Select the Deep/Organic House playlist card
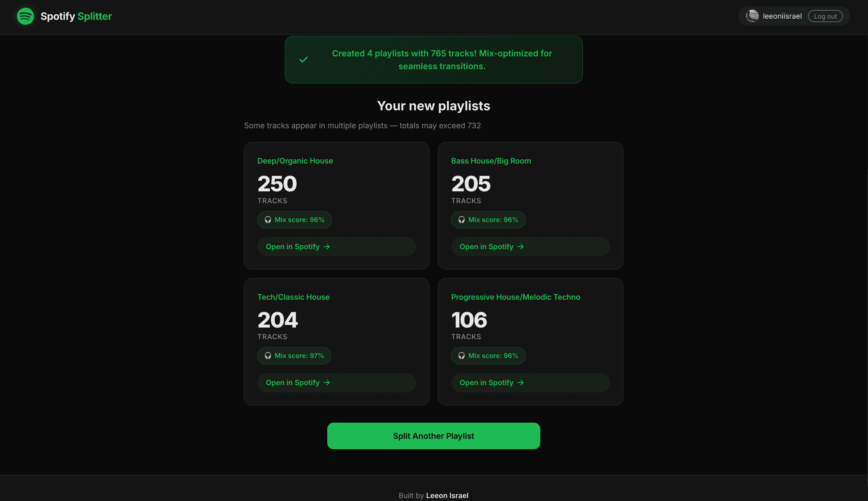 click(336, 205)
